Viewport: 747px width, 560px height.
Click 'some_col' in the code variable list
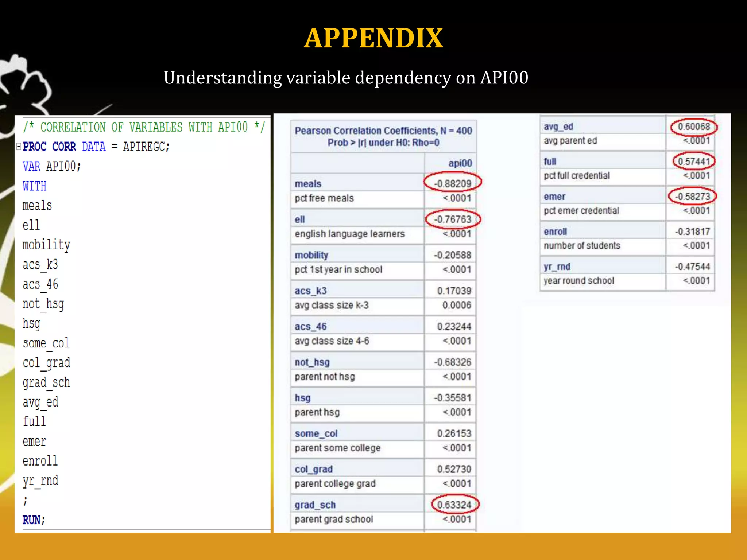(x=46, y=343)
